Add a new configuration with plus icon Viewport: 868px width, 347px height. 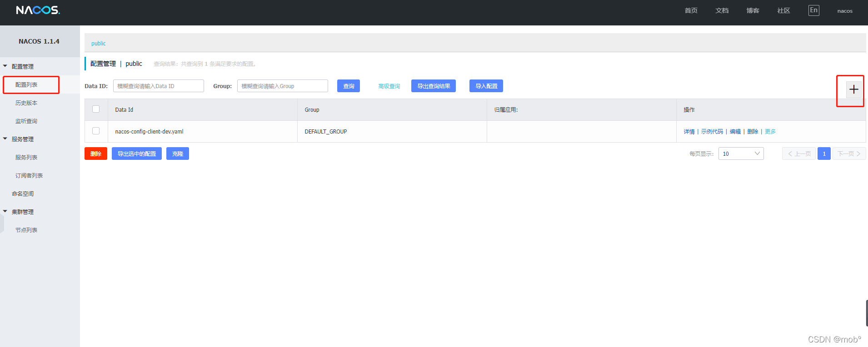[x=853, y=89]
